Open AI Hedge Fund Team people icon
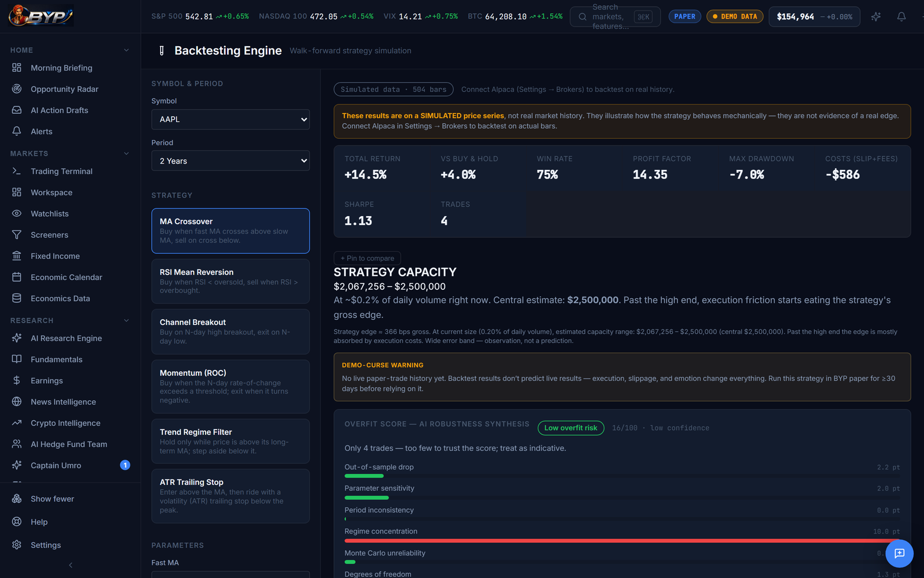This screenshot has width=924, height=578. pos(17,444)
